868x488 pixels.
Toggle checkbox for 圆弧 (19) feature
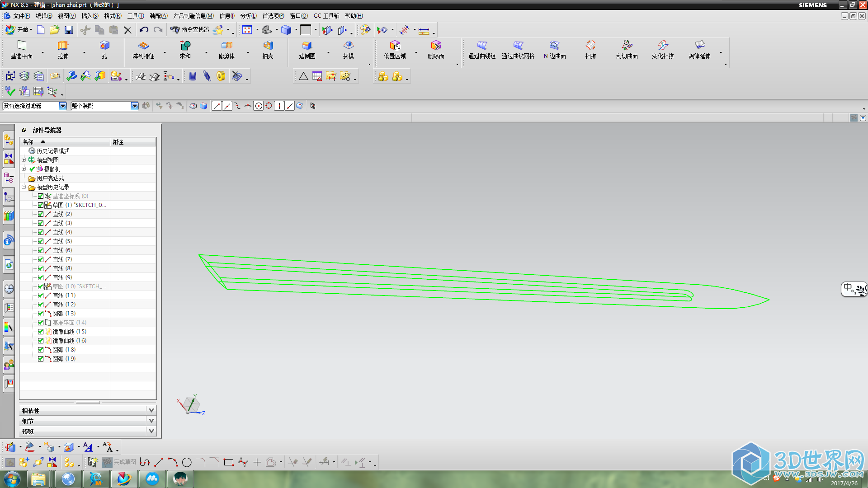[x=41, y=359]
